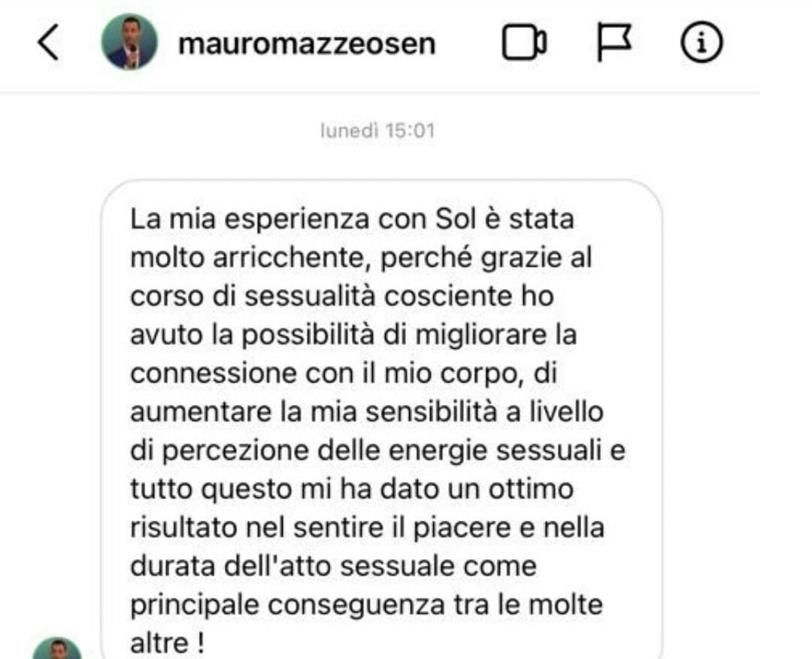Open conversation details via info icon

(701, 42)
